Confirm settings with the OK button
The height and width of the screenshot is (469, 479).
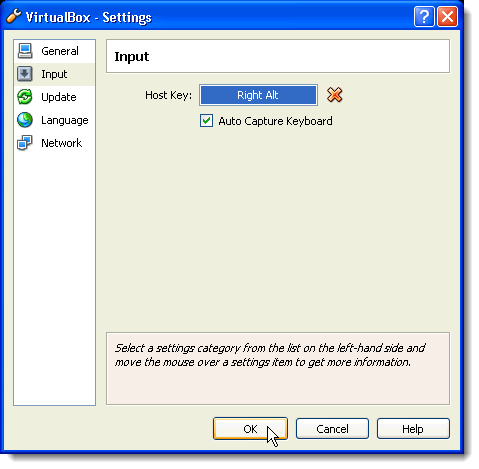coord(250,429)
